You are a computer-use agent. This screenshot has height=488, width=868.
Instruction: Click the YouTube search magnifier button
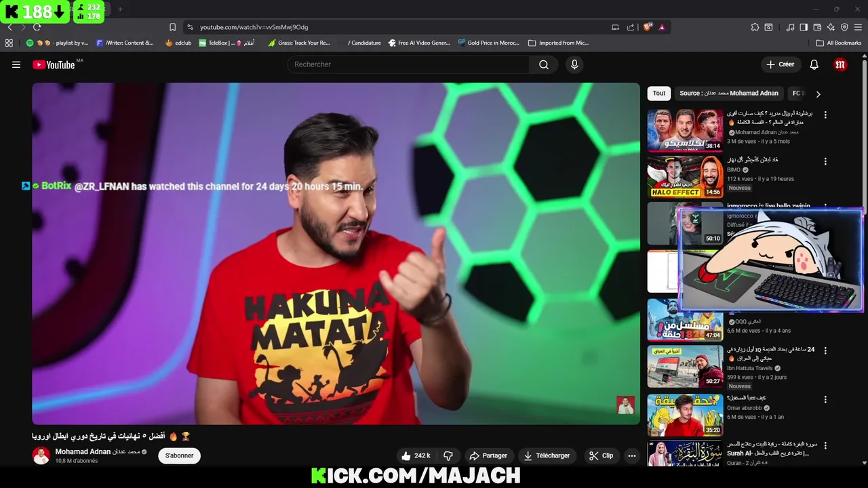pos(544,64)
